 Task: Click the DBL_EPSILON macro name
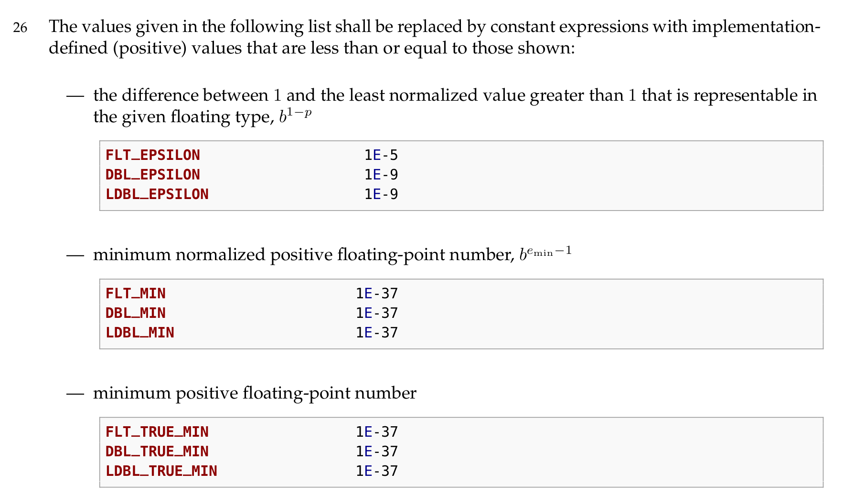(x=153, y=175)
